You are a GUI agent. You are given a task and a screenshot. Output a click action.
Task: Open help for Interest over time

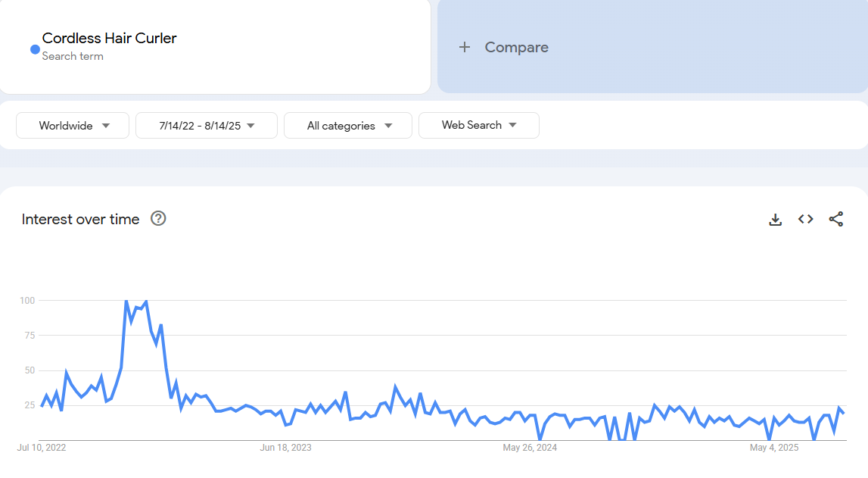tap(158, 219)
